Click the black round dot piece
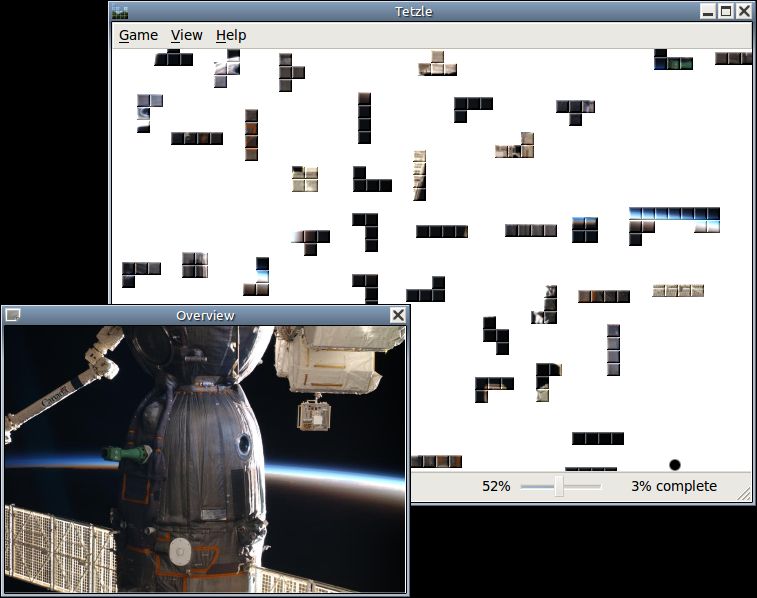 point(675,465)
